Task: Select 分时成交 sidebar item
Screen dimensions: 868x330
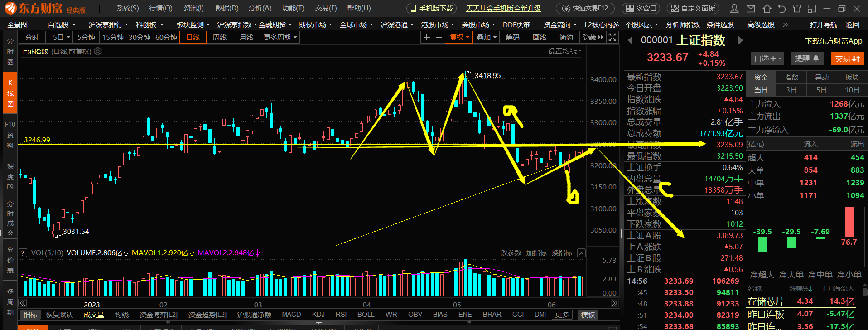Action: click(x=10, y=218)
